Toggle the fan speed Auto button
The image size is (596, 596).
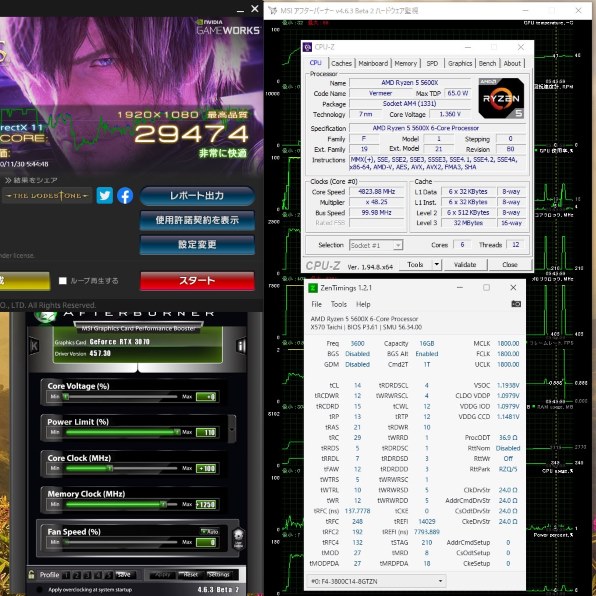[210, 531]
